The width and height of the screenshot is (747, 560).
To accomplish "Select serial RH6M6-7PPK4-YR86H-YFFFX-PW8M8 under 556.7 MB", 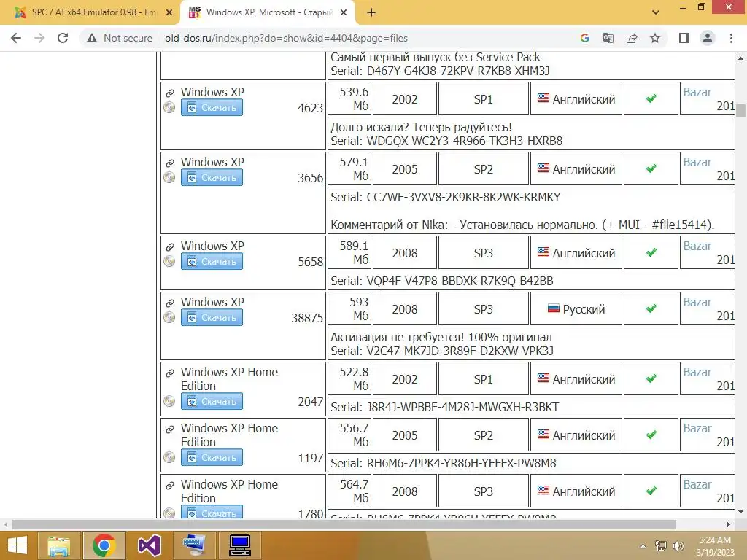I will pos(461,463).
